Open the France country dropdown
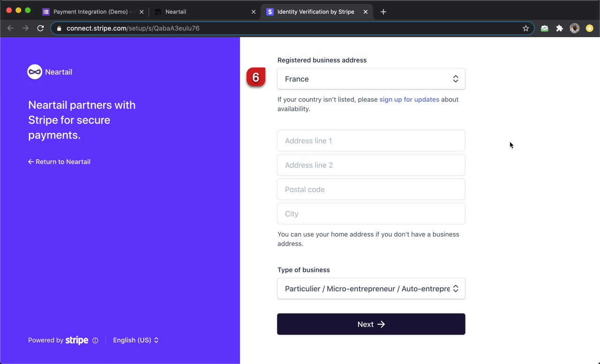Image resolution: width=600 pixels, height=364 pixels. [x=371, y=79]
